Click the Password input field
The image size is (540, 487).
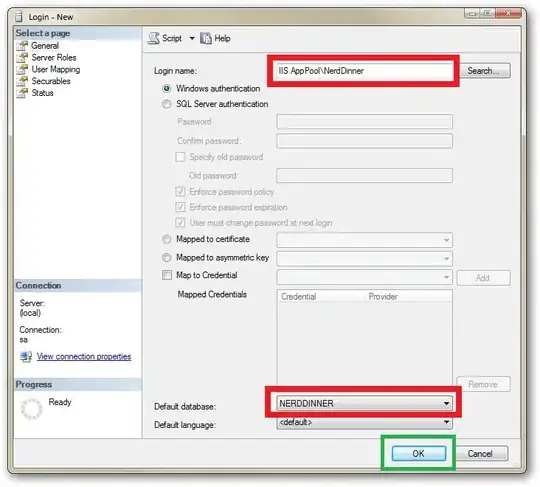click(x=364, y=122)
